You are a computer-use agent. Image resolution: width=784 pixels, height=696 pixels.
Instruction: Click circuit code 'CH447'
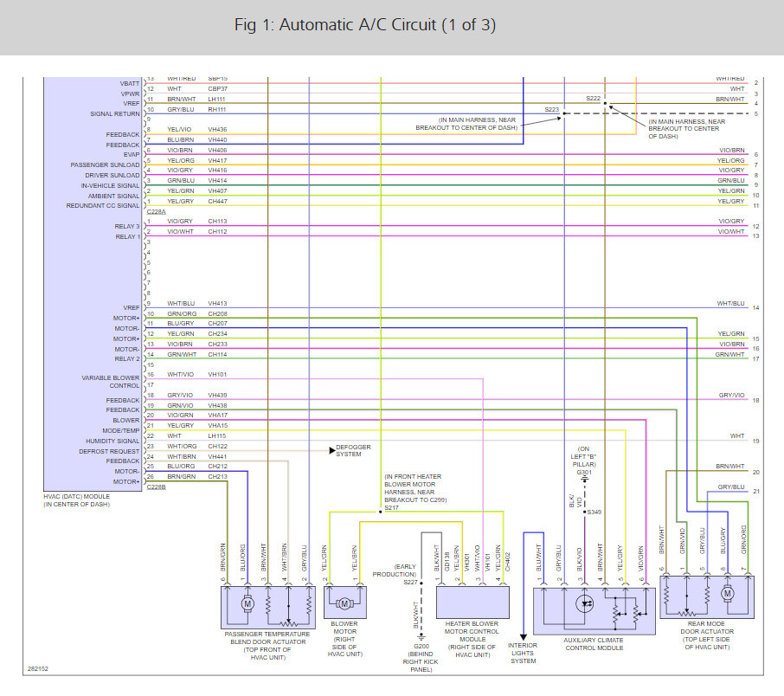pyautogui.click(x=217, y=201)
